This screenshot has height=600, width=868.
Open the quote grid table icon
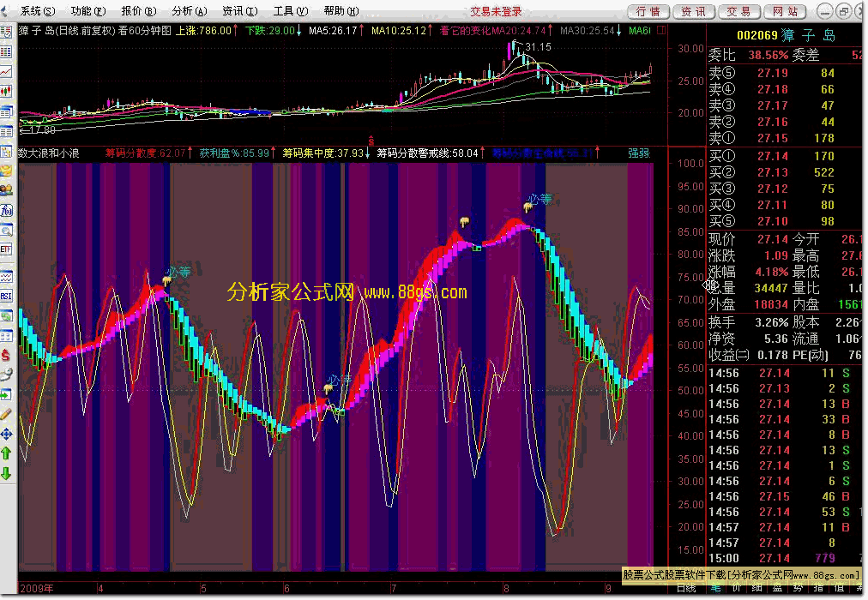(6, 52)
